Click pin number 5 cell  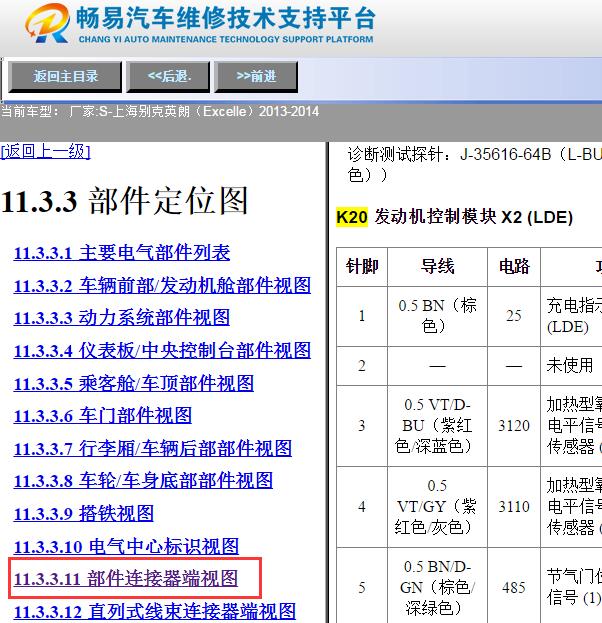[362, 586]
